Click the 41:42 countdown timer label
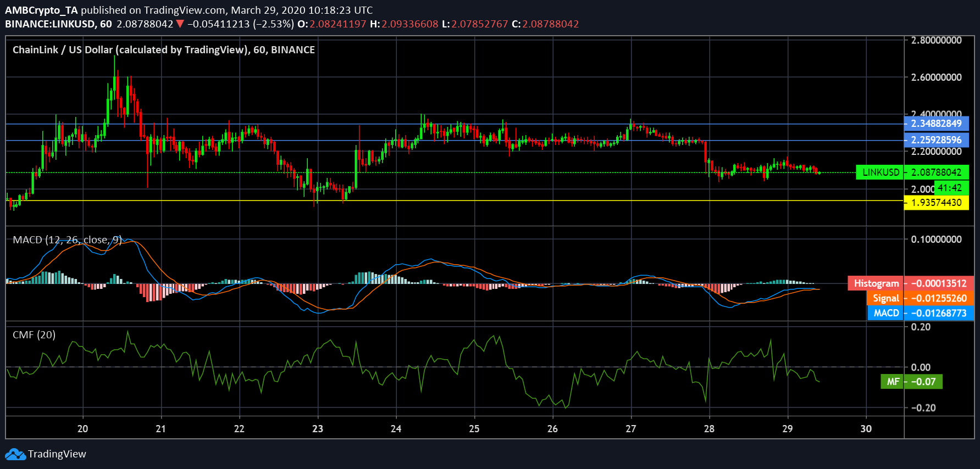Screen dimensions: 980x469 [x=950, y=188]
